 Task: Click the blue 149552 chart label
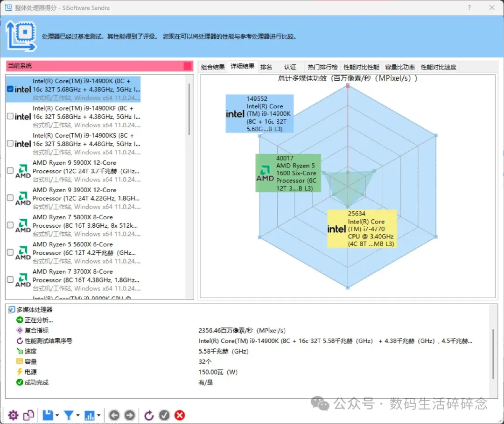[x=259, y=114]
